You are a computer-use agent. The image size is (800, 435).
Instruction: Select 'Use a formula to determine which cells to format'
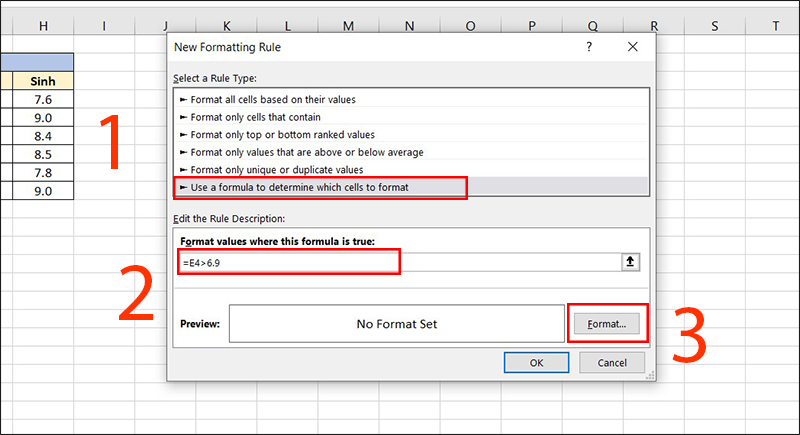411,187
